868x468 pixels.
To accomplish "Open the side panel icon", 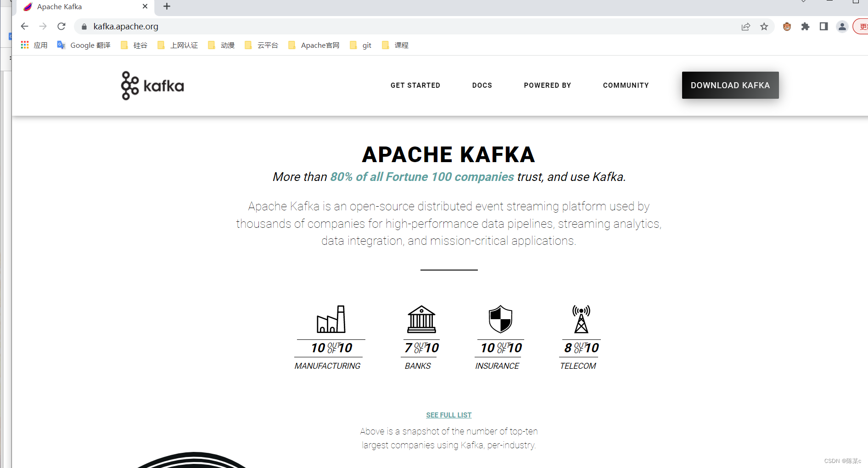I will [823, 26].
